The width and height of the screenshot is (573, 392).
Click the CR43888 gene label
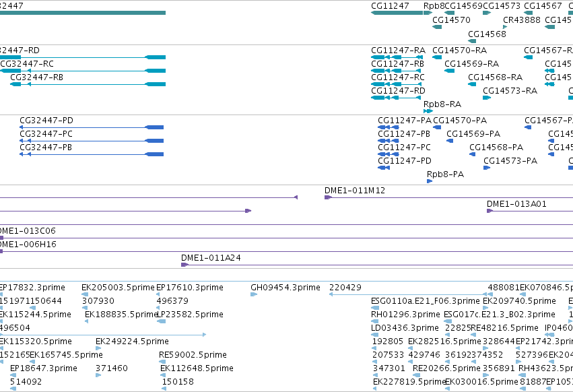(x=521, y=20)
